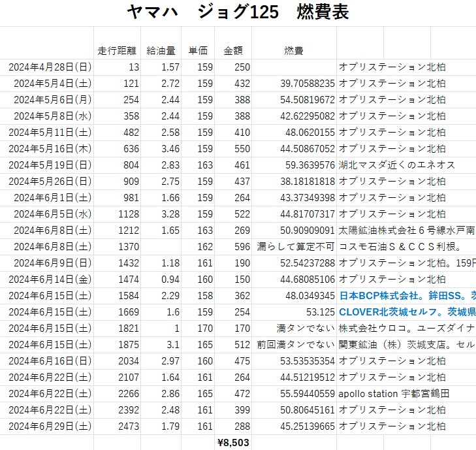Select the 燃費 column header cell
This screenshot has width=476, height=450.
(293, 50)
